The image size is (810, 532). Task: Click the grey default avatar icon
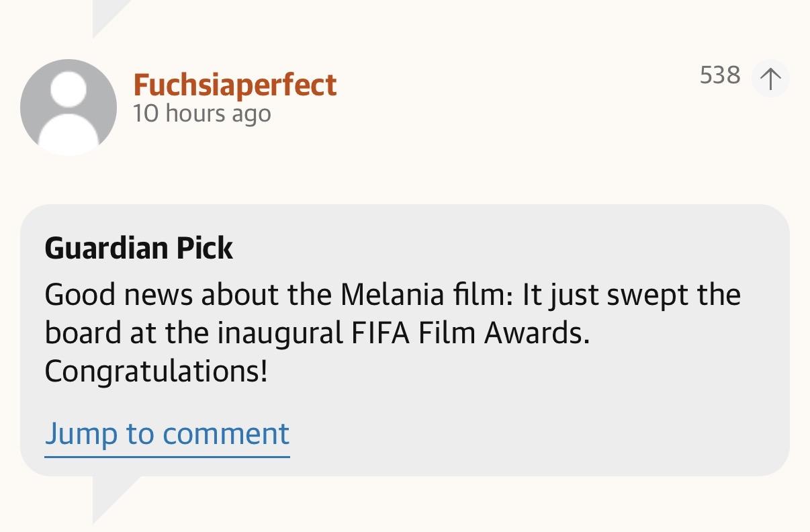[x=69, y=107]
